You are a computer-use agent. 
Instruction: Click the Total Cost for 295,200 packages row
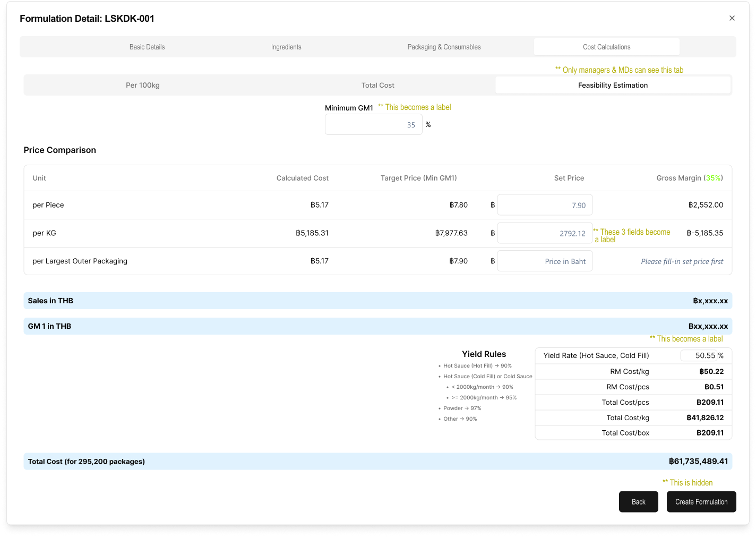click(377, 461)
